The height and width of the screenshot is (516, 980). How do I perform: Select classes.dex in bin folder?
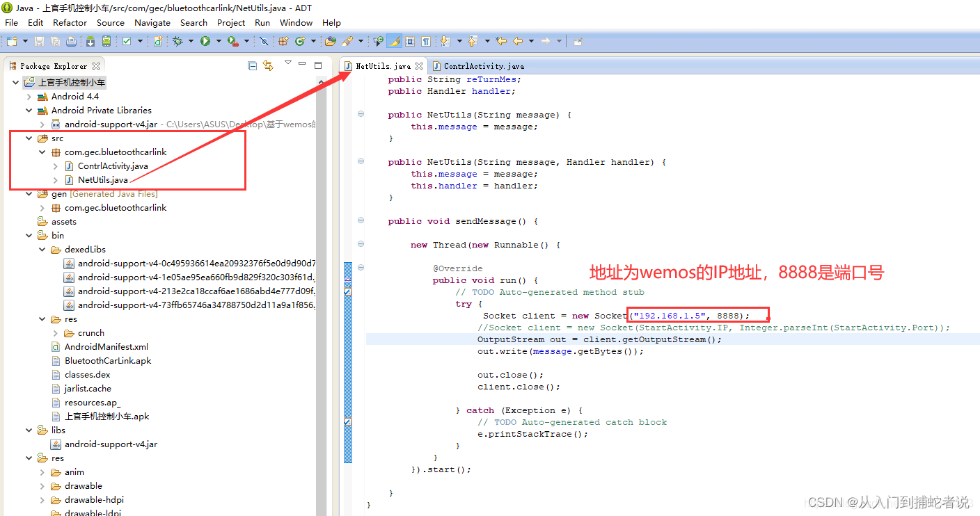pos(87,375)
